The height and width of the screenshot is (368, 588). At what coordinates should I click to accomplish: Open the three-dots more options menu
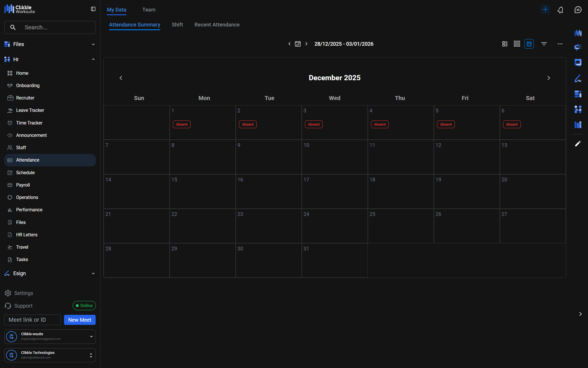tap(560, 44)
